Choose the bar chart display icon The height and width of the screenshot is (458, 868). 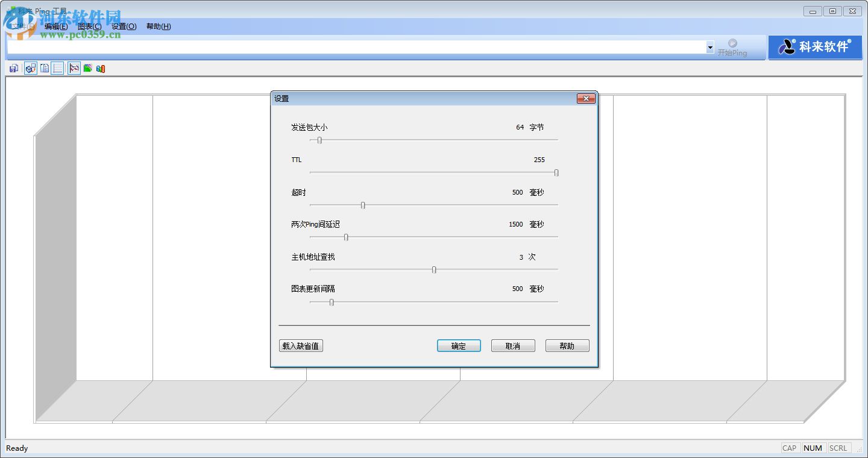[x=100, y=68]
